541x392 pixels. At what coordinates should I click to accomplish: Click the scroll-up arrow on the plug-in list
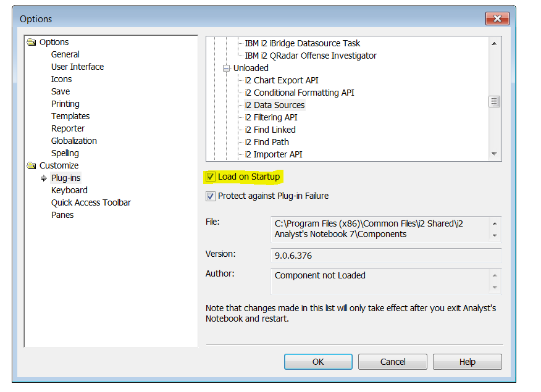(495, 43)
